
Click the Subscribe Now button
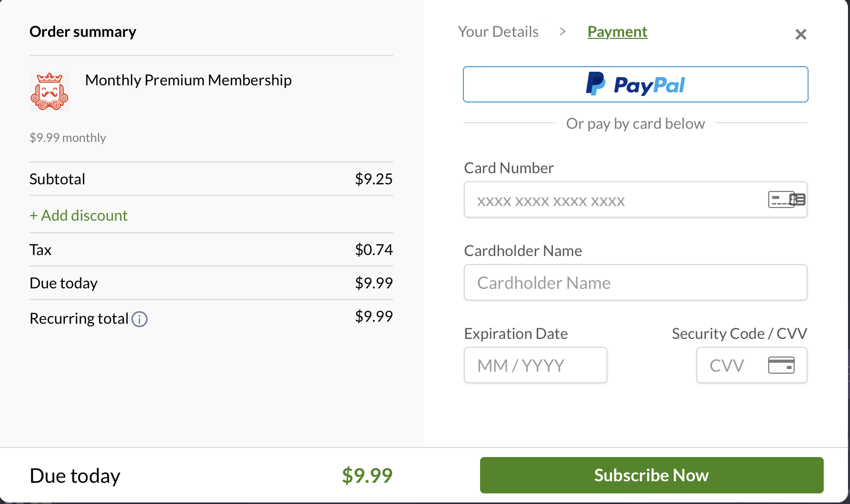652,475
